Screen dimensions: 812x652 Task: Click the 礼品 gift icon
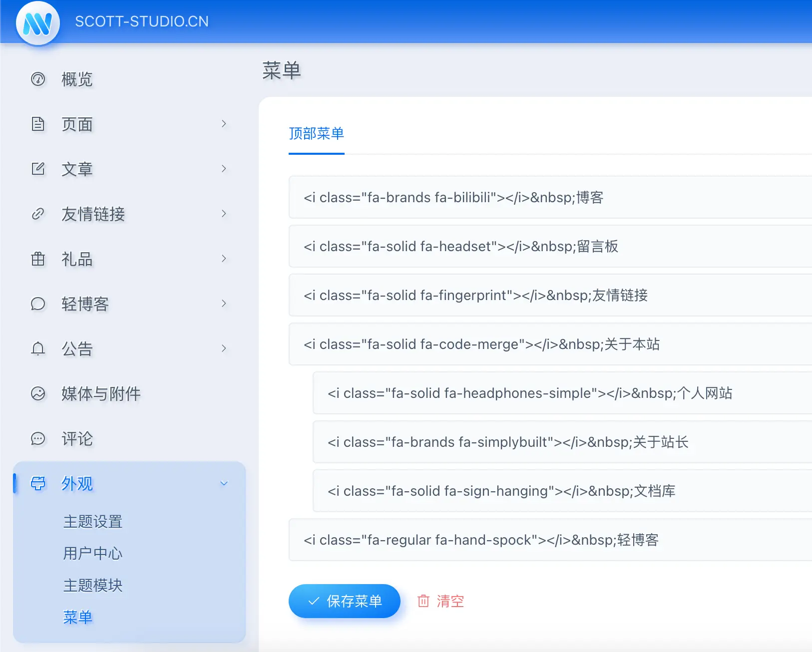(38, 259)
